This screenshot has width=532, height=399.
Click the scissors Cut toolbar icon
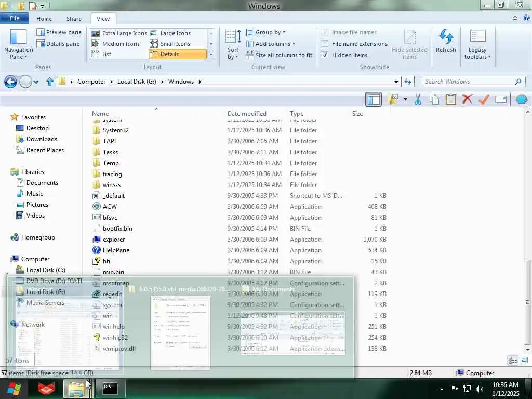(x=418, y=99)
